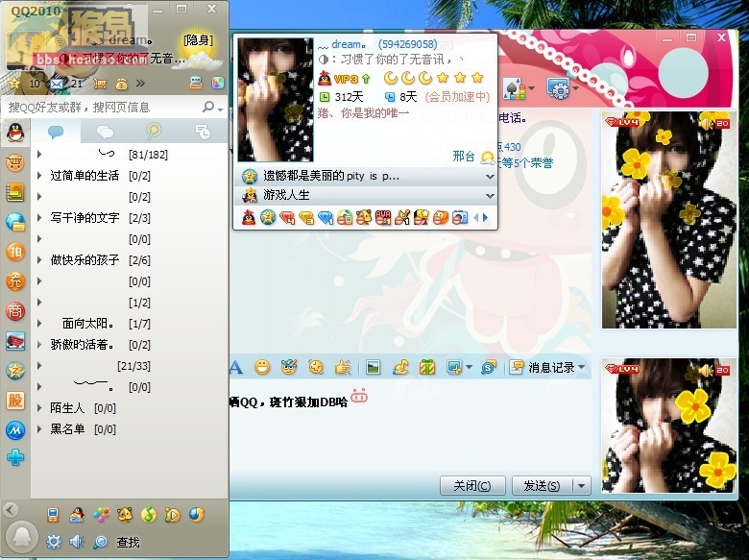Switch to the microblog tab
This screenshot has width=749, height=560.
[x=154, y=132]
